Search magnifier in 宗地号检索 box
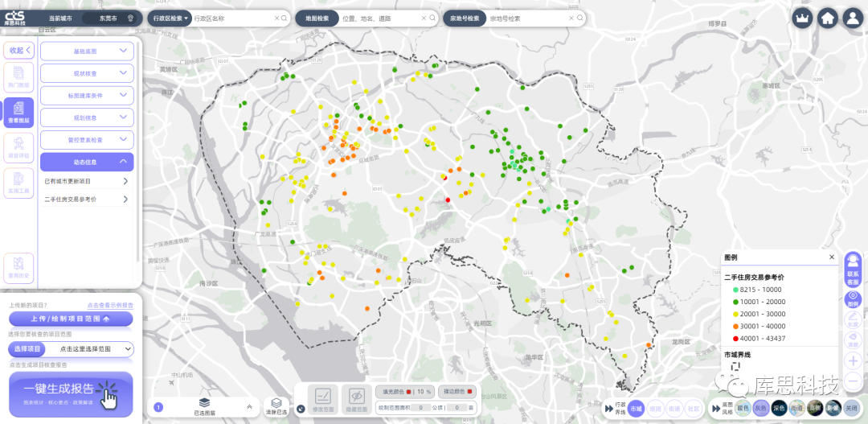This screenshot has height=424, width=868. pyautogui.click(x=579, y=19)
